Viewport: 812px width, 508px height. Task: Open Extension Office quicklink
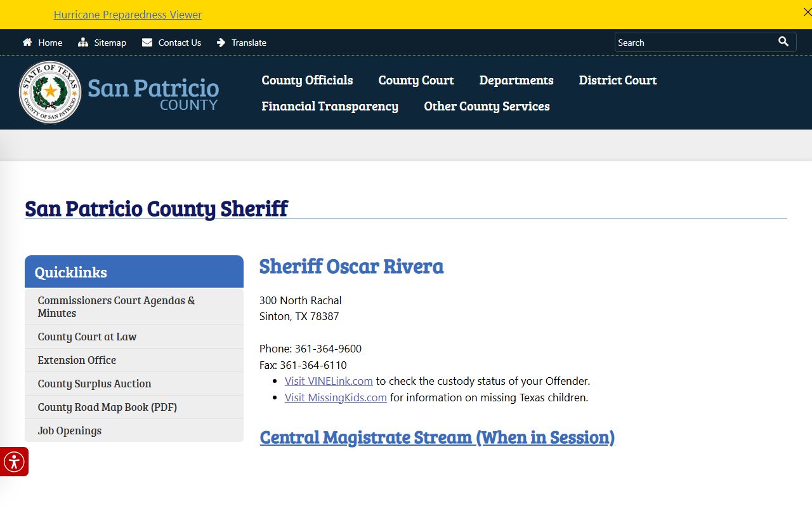pos(134,360)
